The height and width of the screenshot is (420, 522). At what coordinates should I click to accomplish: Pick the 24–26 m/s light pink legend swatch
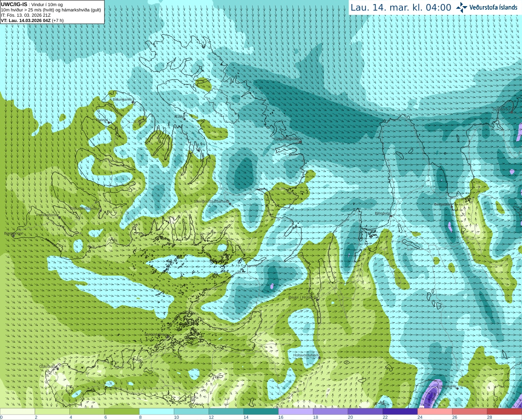(x=435, y=411)
